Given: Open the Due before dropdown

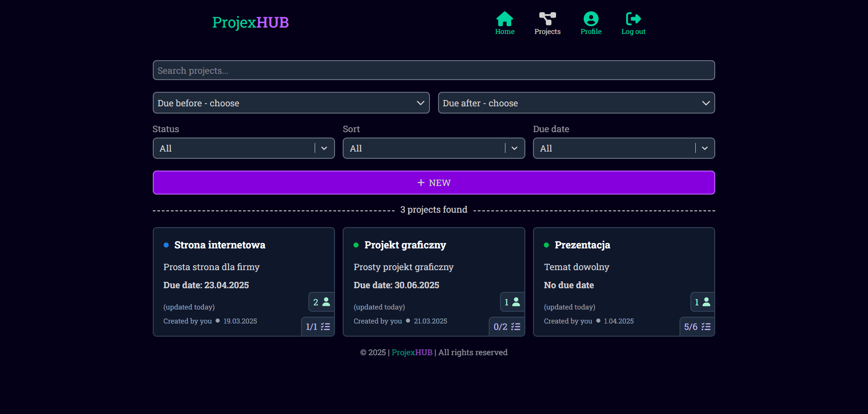Looking at the screenshot, I should click(291, 103).
